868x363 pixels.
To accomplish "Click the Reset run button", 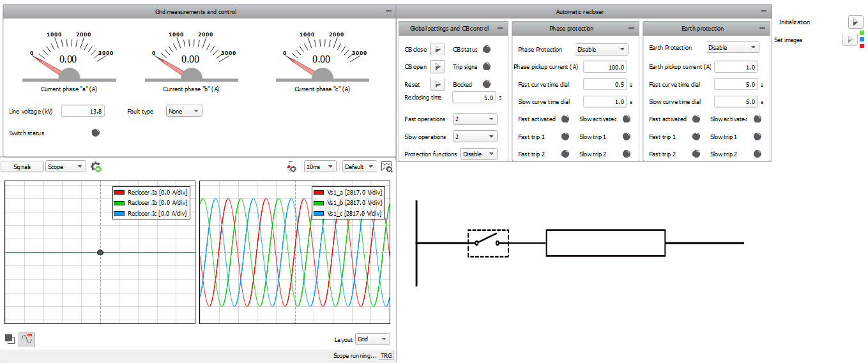I will (x=438, y=84).
